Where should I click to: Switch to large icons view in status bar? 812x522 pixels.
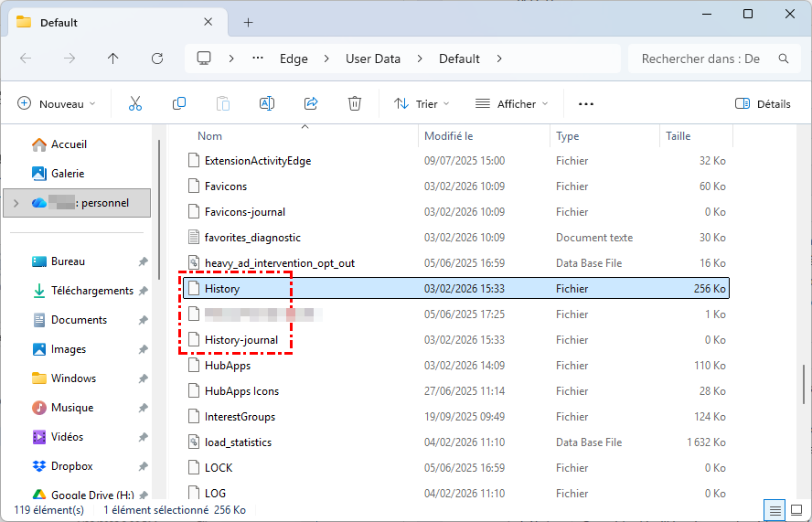(795, 509)
